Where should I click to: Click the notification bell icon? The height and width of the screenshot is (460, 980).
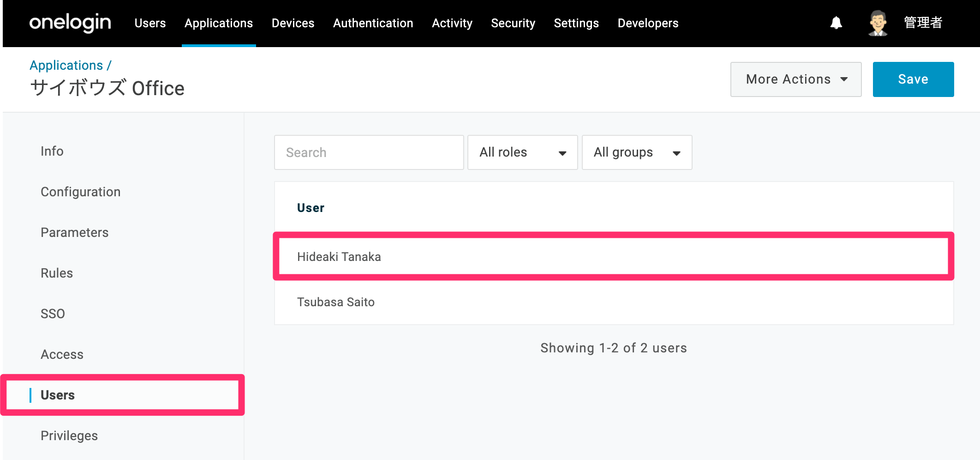[x=836, y=23]
